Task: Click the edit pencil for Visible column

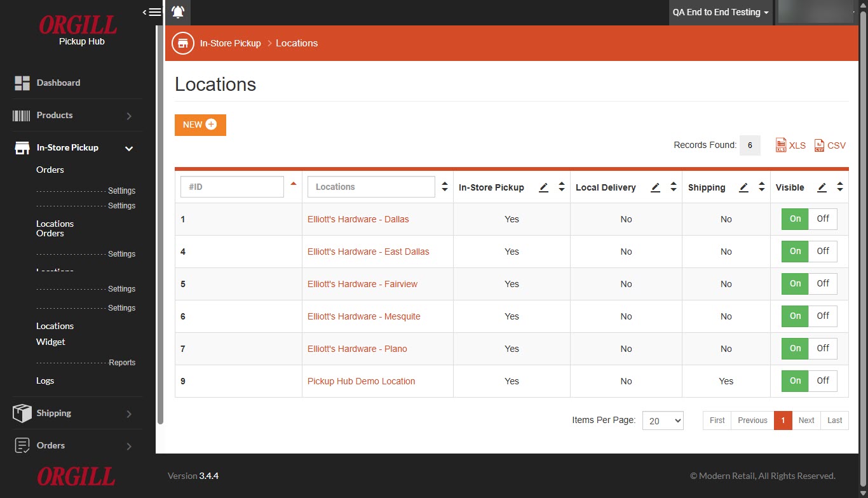Action: click(822, 187)
